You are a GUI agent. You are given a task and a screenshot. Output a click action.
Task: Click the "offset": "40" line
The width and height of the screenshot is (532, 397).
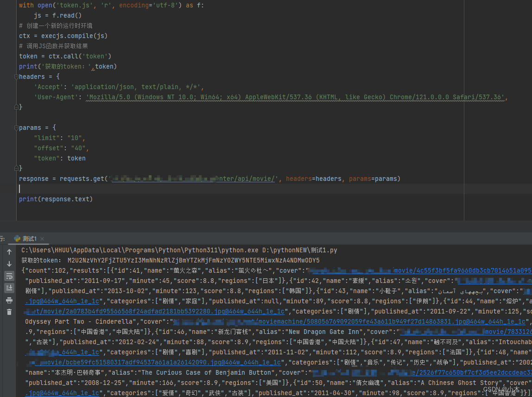[x=61, y=148]
